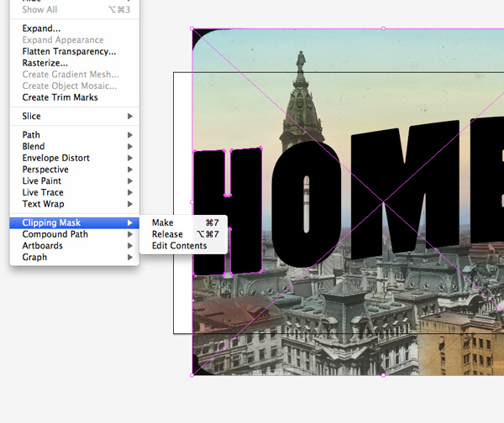The width and height of the screenshot is (504, 423).
Task: Open Flatten Transparency... dialog
Action: click(x=74, y=51)
